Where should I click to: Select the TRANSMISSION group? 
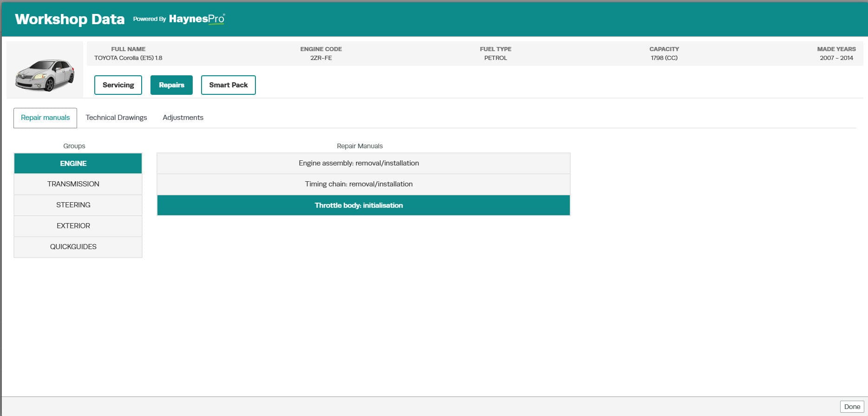point(78,184)
